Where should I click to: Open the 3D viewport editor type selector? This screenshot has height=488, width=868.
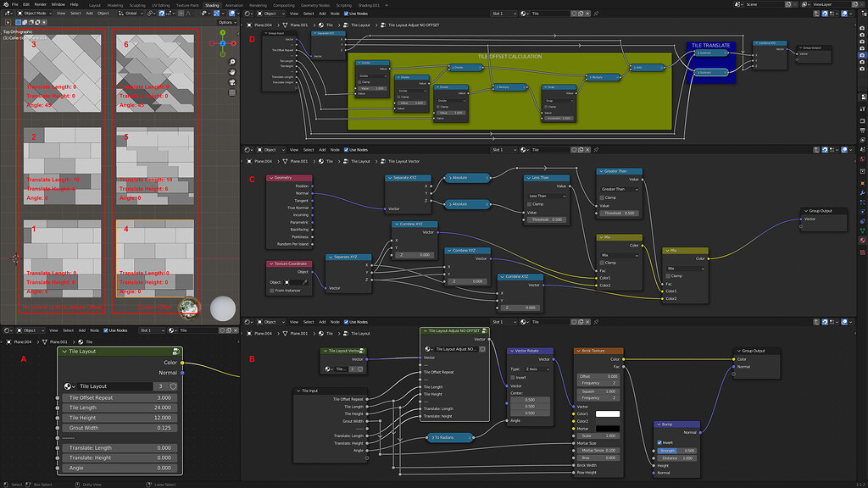click(8, 14)
